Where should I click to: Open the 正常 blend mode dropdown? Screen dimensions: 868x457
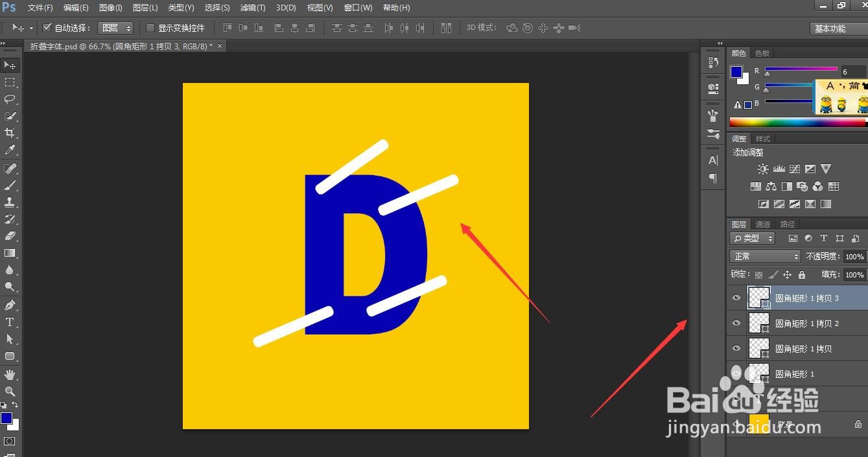[x=765, y=257]
